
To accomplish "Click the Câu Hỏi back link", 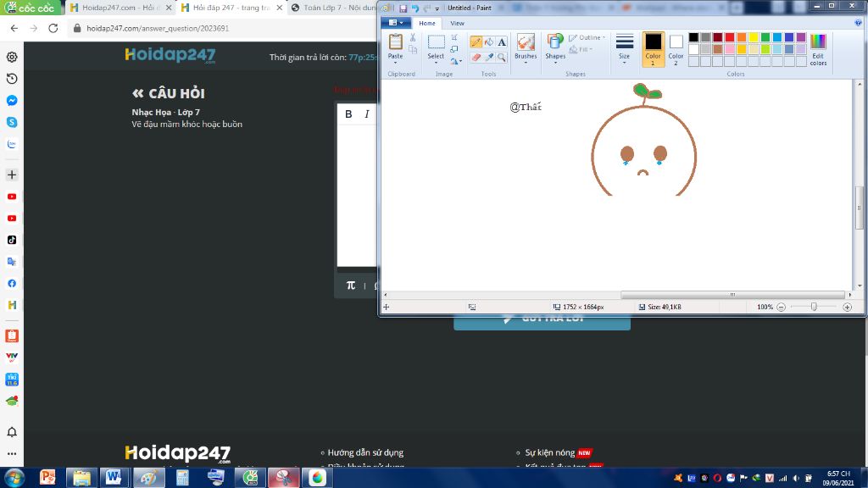I will (169, 93).
